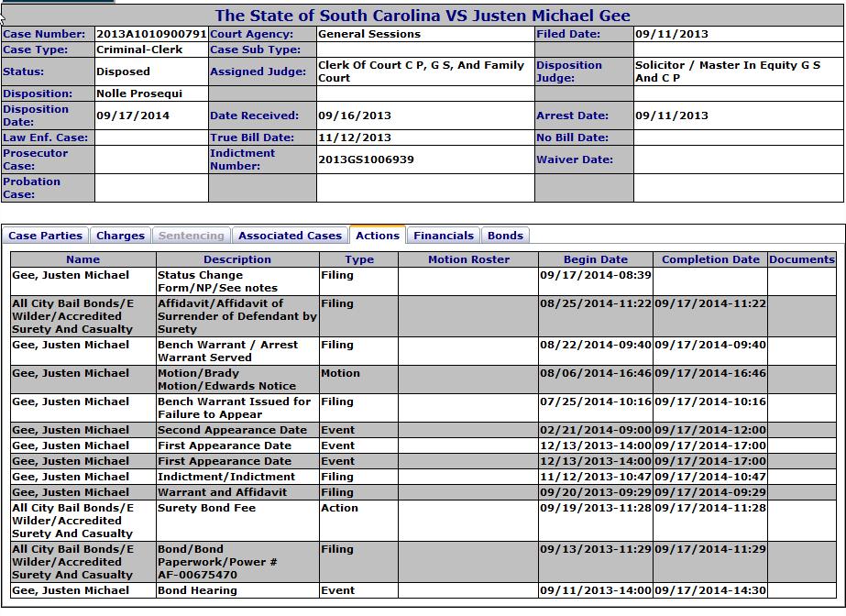846x616 pixels.
Task: Click begin date 09/20/2013-09:29
Action: [x=595, y=492]
